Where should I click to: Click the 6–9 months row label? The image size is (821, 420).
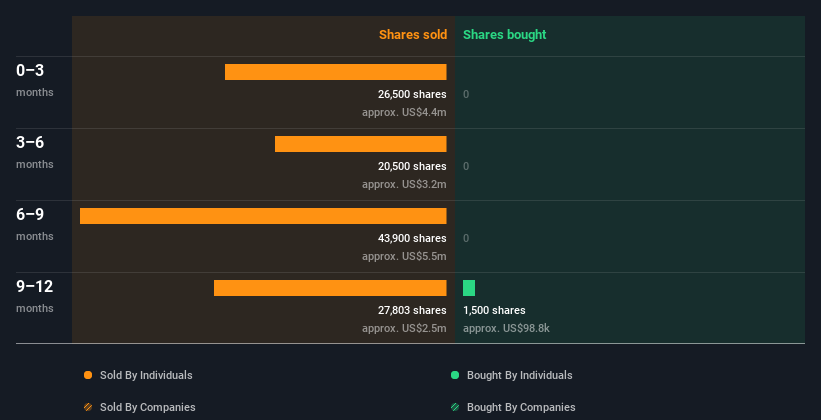(35, 224)
